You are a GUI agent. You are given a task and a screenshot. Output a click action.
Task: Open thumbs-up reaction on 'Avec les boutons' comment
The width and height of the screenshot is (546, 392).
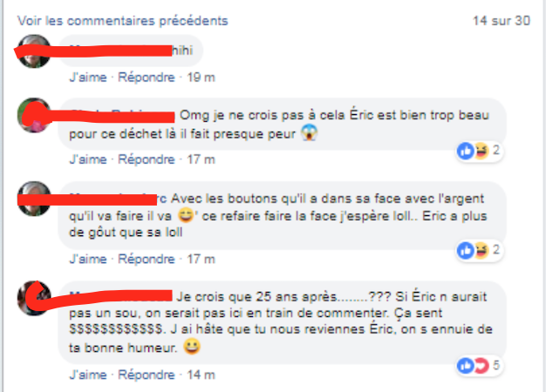click(x=466, y=250)
